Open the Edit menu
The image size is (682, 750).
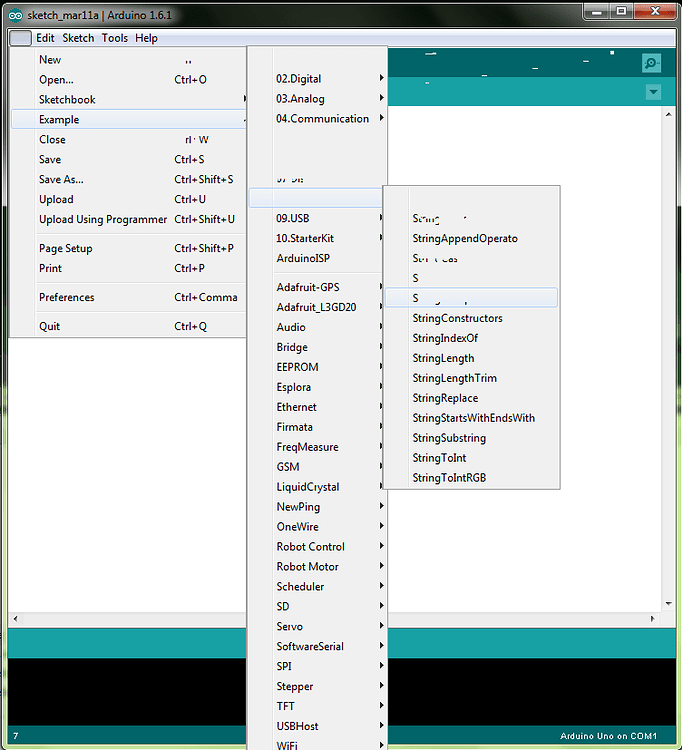(x=45, y=38)
